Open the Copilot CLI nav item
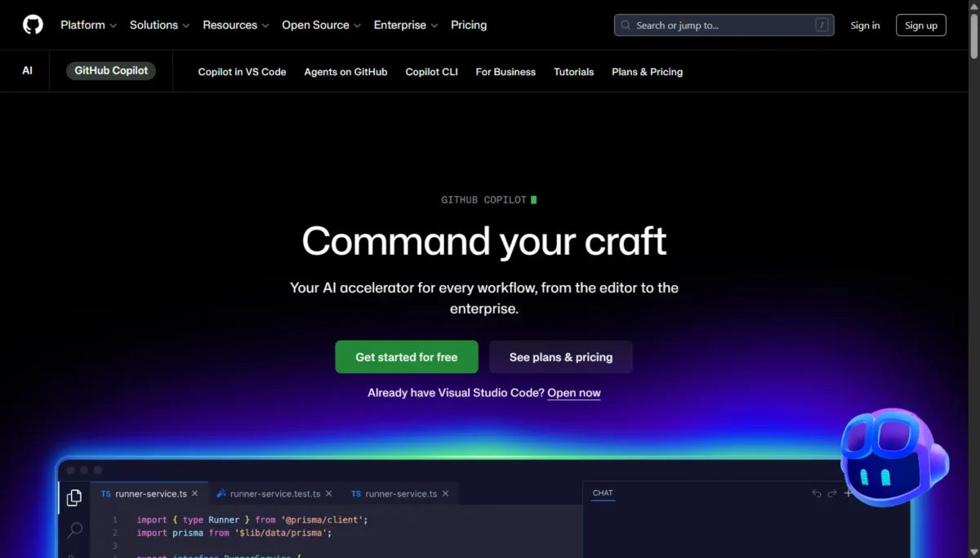Image resolution: width=980 pixels, height=558 pixels. [x=431, y=72]
